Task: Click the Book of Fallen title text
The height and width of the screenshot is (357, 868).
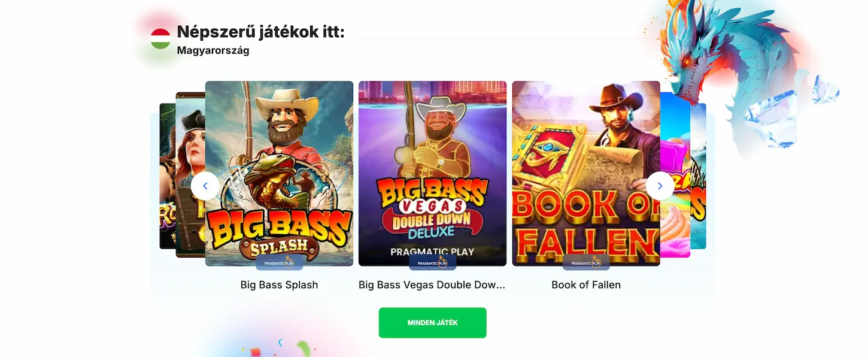Action: click(586, 285)
